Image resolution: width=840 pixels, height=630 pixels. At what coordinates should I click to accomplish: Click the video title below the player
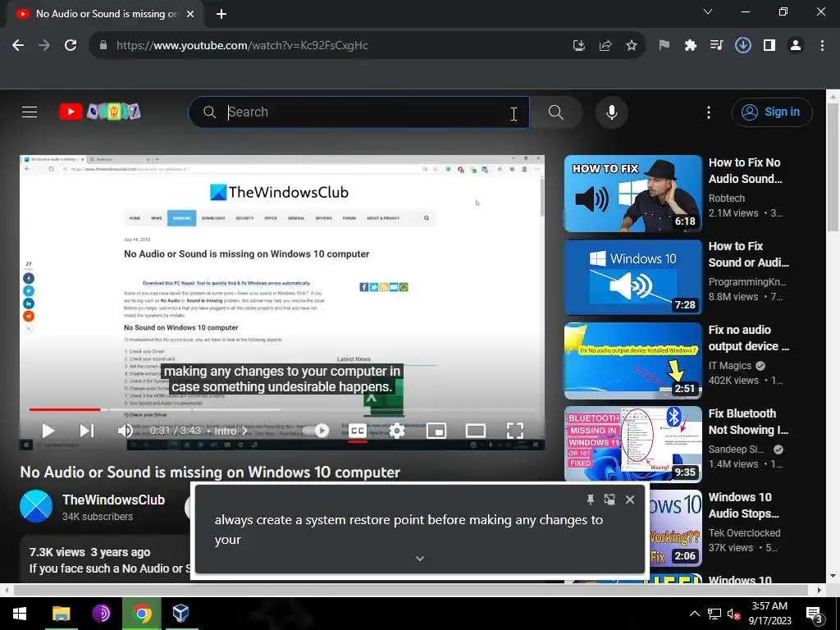tap(210, 472)
